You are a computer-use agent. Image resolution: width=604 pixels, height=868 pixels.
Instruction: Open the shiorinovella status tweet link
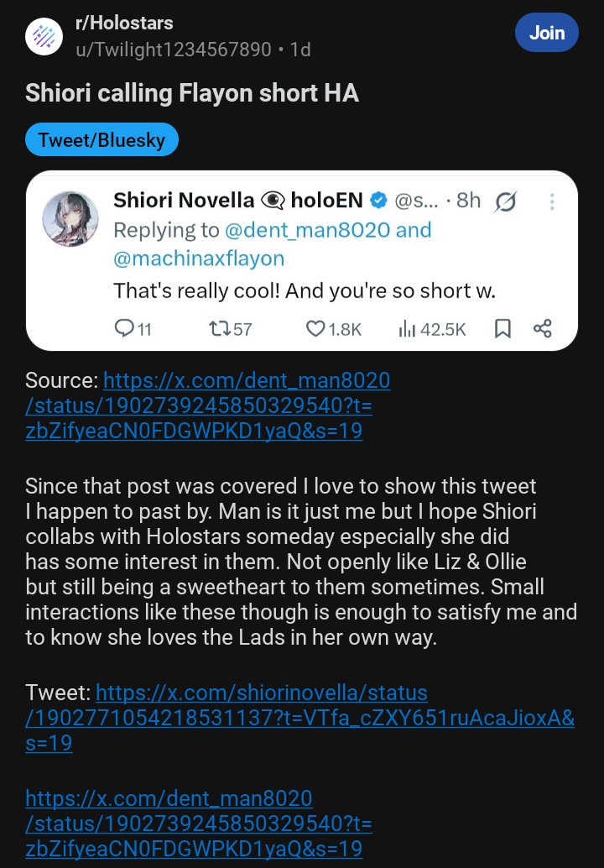click(x=262, y=693)
